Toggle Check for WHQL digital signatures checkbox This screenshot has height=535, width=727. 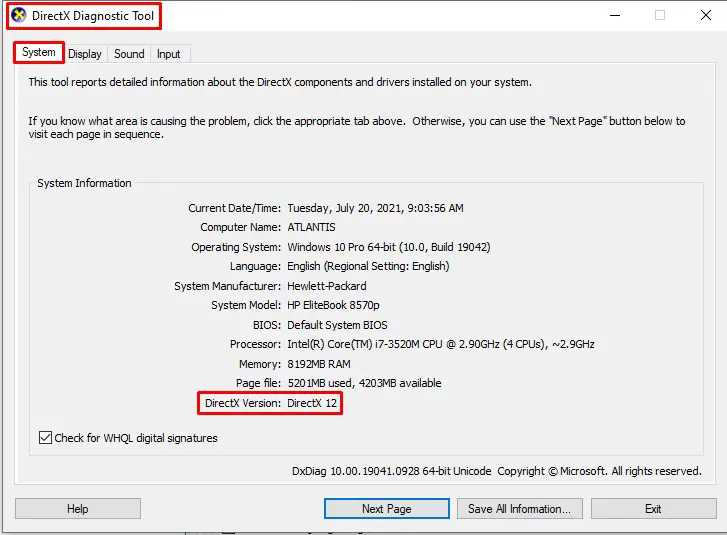tap(45, 438)
